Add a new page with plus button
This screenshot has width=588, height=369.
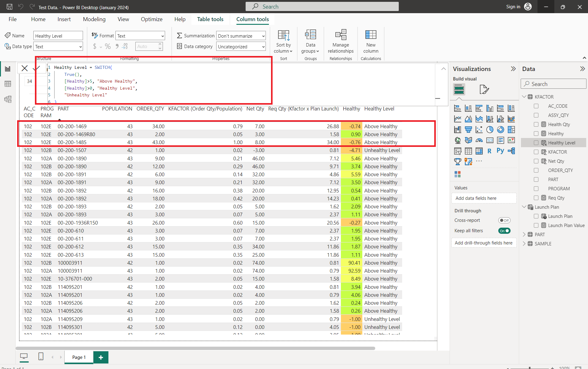101,357
